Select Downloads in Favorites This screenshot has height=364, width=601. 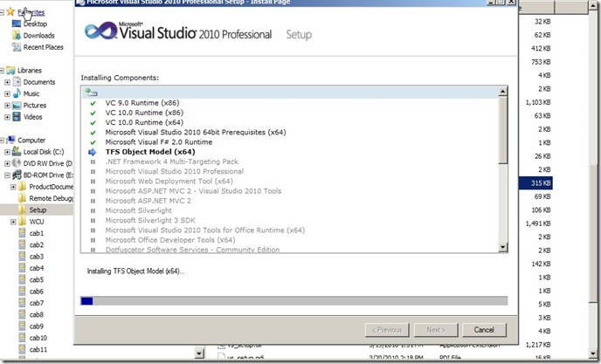38,36
